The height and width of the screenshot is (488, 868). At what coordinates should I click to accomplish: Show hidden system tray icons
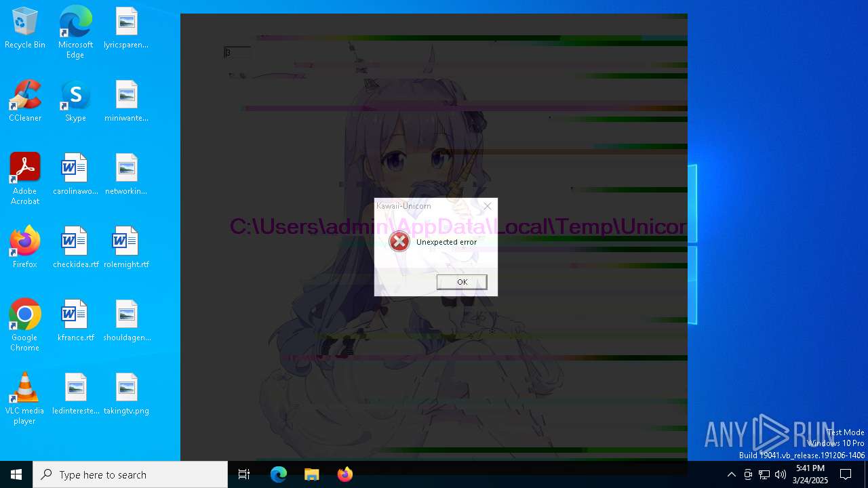pos(731,474)
